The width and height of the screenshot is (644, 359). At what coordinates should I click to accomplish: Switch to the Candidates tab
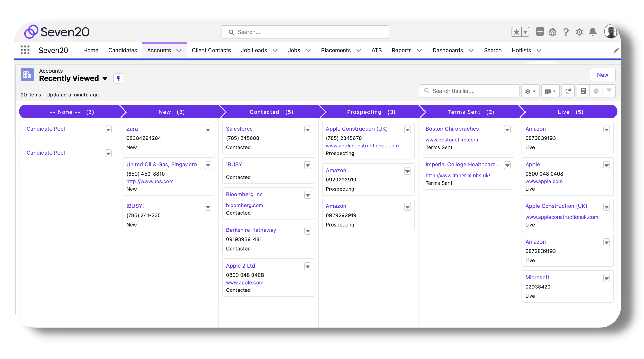coord(123,50)
